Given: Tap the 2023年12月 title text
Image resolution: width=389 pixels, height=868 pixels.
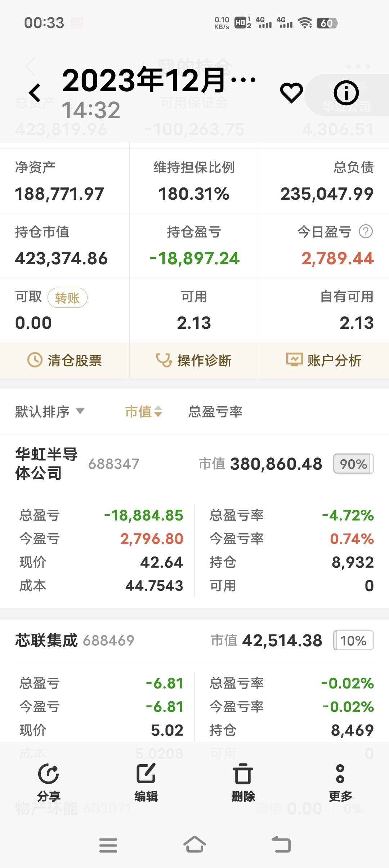Looking at the screenshot, I should (159, 80).
